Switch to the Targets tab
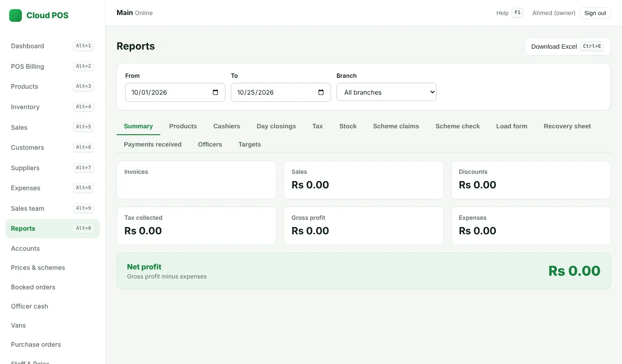 coord(250,144)
